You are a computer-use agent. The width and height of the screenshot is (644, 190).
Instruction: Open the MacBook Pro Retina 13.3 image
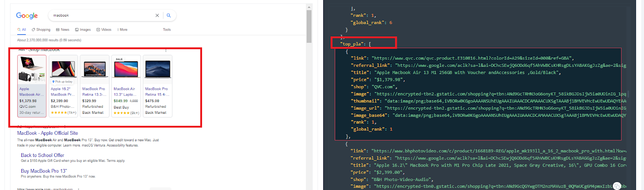[95, 69]
